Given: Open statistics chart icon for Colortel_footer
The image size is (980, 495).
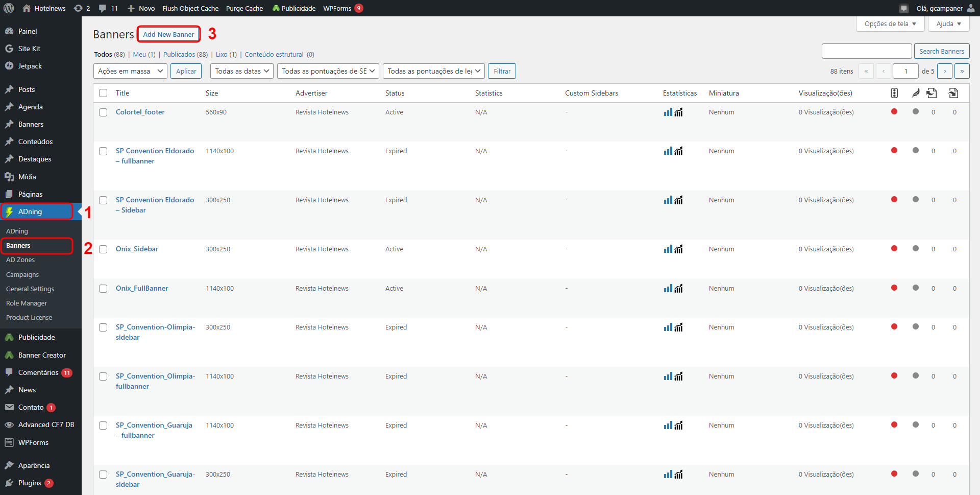Looking at the screenshot, I should (x=668, y=112).
